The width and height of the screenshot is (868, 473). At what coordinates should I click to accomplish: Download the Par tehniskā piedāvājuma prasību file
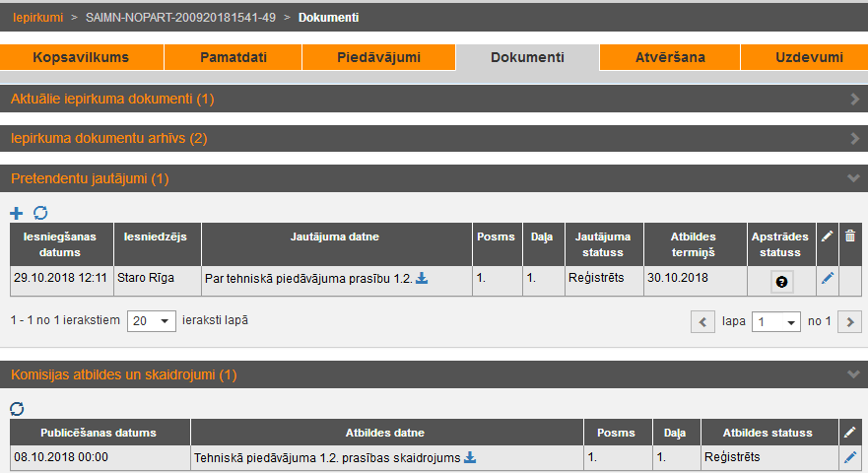pyautogui.click(x=422, y=279)
